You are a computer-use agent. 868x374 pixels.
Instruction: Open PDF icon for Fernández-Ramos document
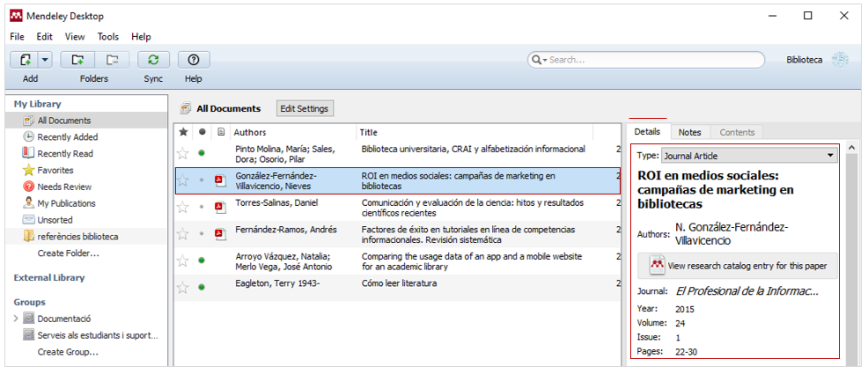(x=221, y=233)
